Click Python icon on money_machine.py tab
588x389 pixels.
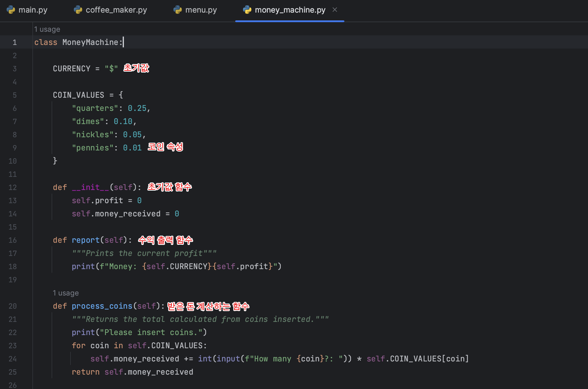(247, 10)
